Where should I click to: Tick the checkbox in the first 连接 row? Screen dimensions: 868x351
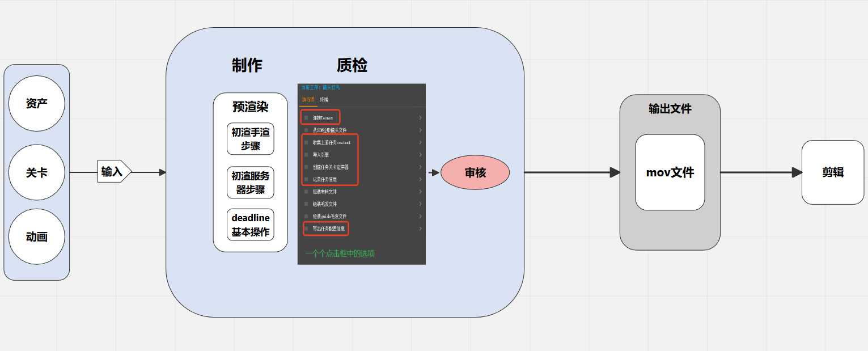pyautogui.click(x=306, y=117)
